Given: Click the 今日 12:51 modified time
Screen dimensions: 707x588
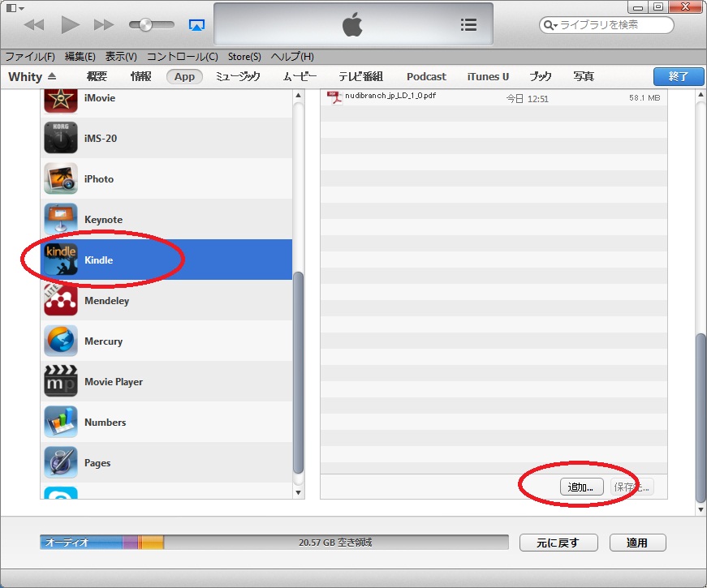Looking at the screenshot, I should pyautogui.click(x=527, y=99).
